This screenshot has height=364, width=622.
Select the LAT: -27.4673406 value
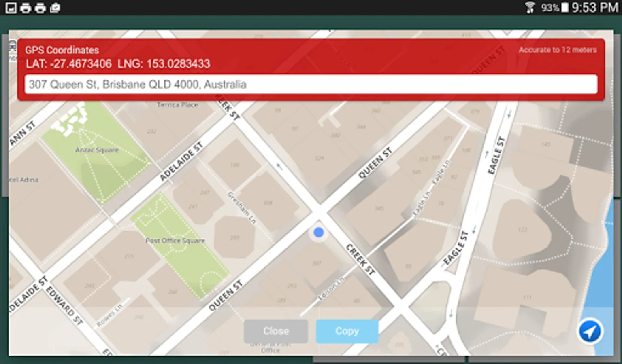click(69, 64)
